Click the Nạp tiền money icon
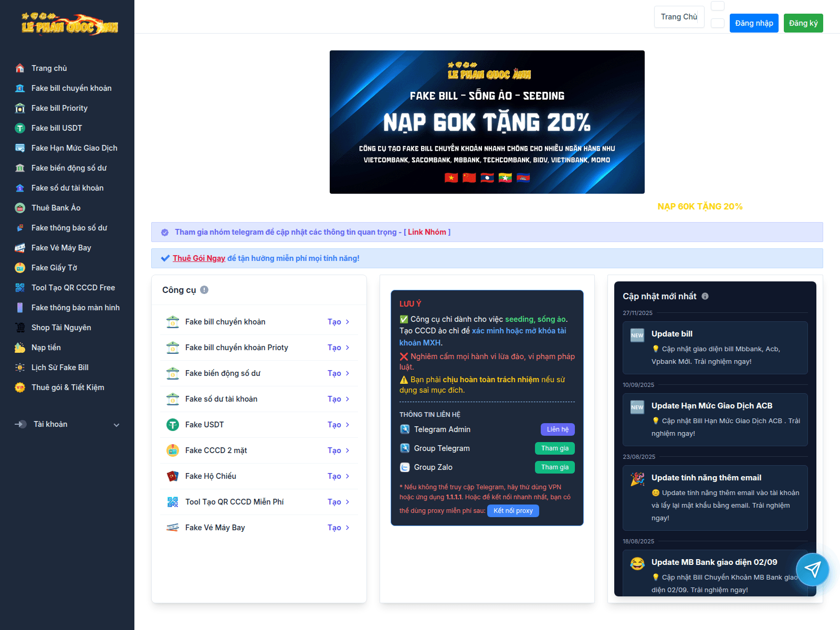The height and width of the screenshot is (630, 840). point(20,348)
